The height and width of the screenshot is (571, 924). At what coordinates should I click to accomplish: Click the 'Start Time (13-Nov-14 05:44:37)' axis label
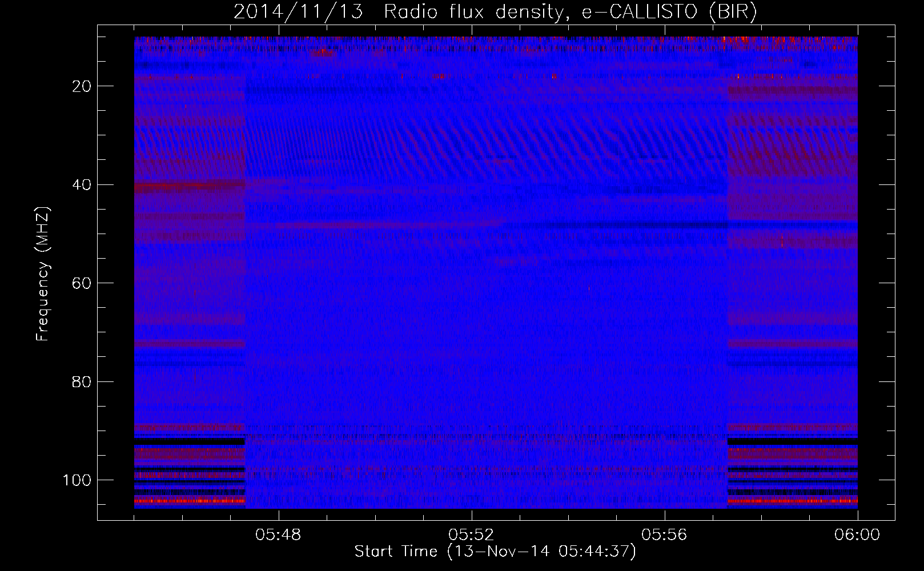(x=495, y=552)
